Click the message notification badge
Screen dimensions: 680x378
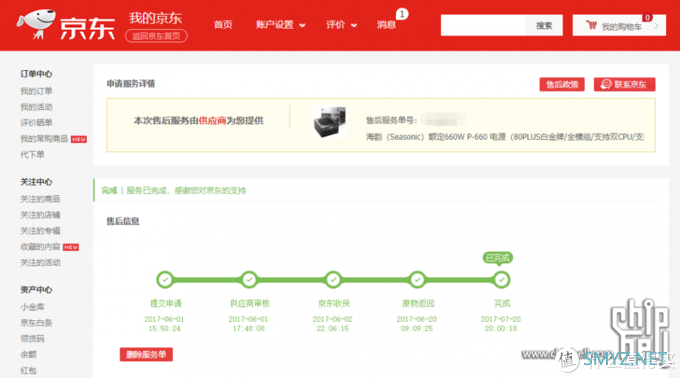(402, 14)
